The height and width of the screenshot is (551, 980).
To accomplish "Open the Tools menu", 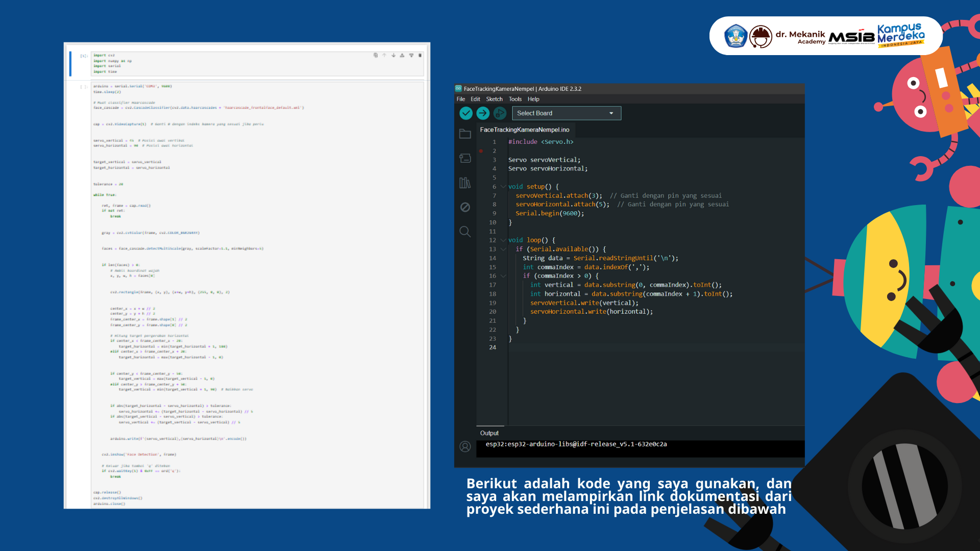I will coord(515,99).
